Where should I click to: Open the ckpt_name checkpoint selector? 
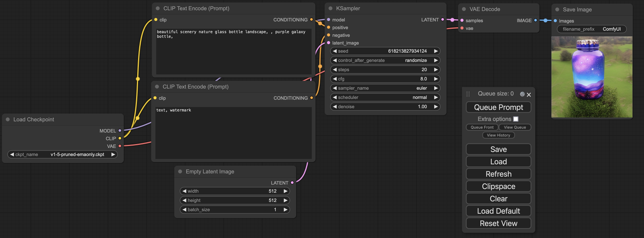click(62, 154)
